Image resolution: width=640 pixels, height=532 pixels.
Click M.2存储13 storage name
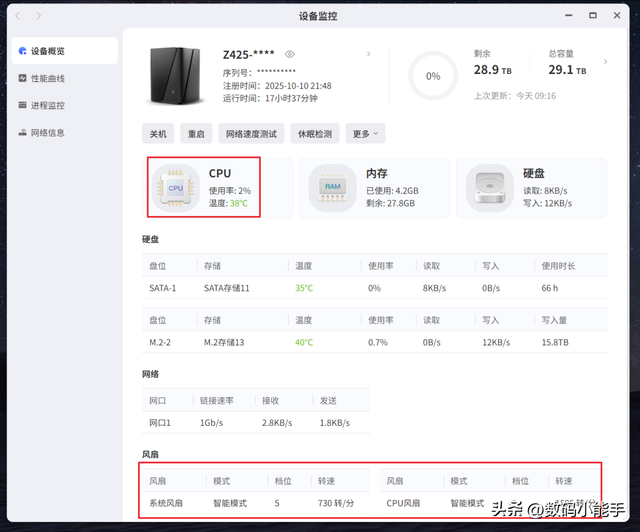(224, 343)
